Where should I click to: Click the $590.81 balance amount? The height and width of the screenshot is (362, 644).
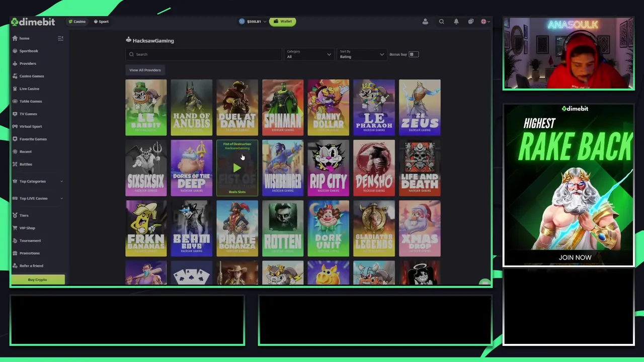[254, 22]
